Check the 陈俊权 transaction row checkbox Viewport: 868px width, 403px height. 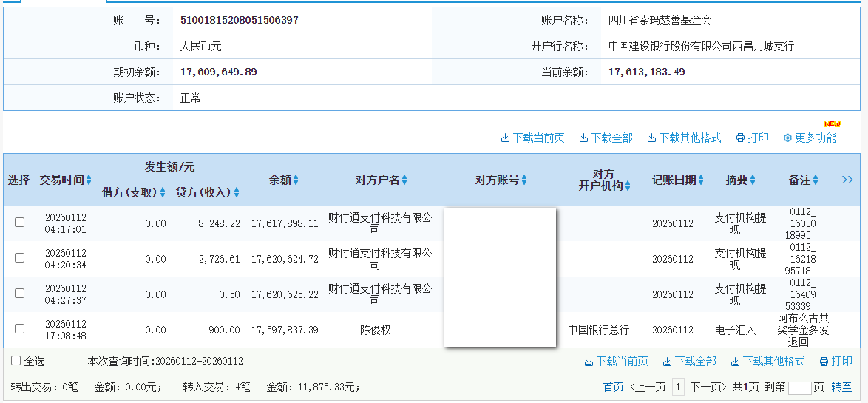point(20,329)
